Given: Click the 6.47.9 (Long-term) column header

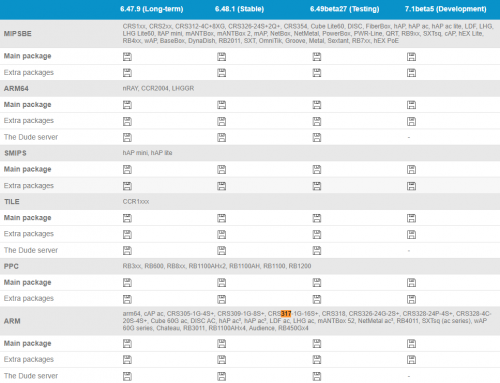Looking at the screenshot, I should pos(152,9).
